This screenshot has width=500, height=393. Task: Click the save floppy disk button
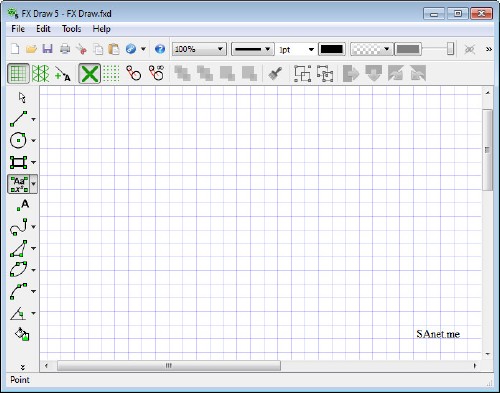(48, 49)
